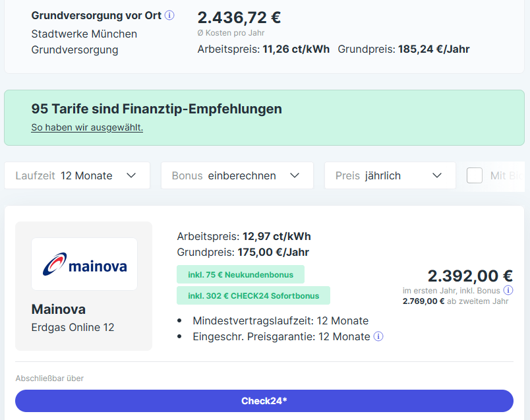Click 'Arbeitspreis: 11,26 ct/kWh' text
Viewport: 530px width, 420px height.
point(263,49)
